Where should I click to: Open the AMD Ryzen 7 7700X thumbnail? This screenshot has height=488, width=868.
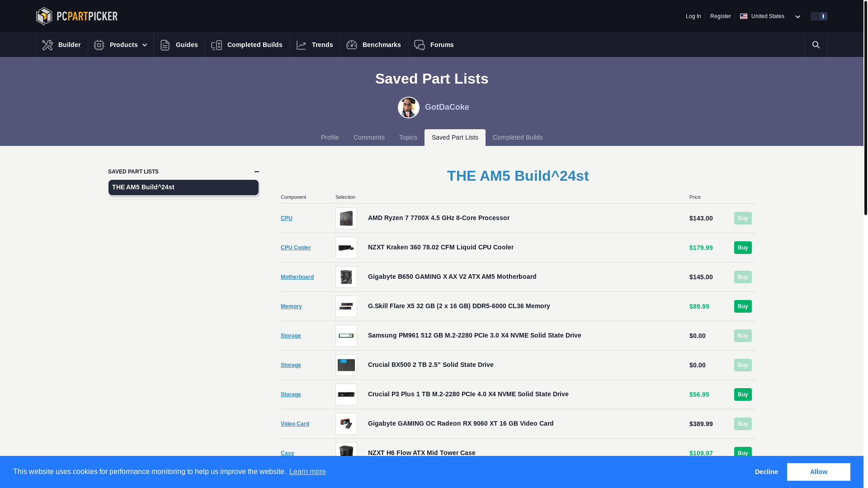pos(346,218)
